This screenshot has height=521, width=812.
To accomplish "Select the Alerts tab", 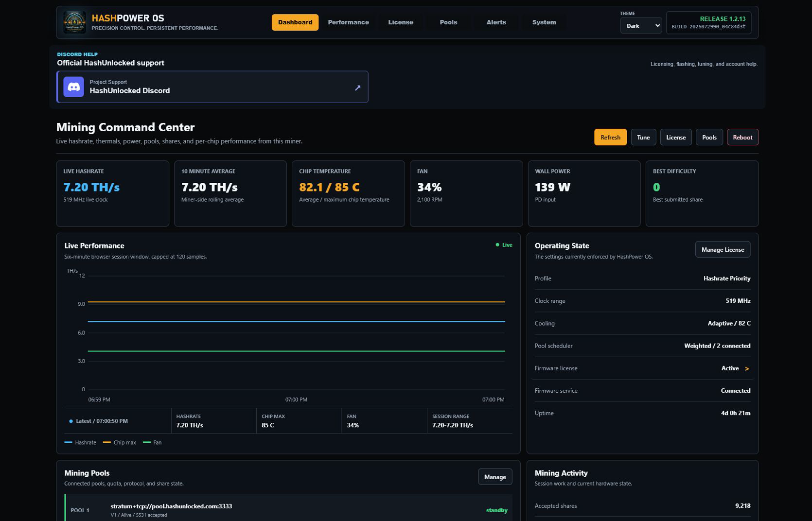I will pos(496,22).
